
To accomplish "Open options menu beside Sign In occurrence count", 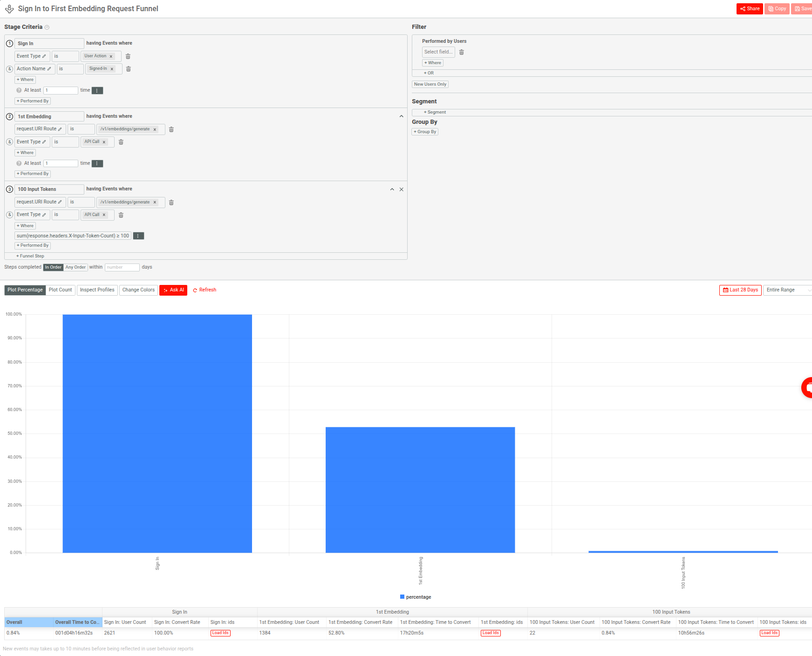I will click(x=97, y=90).
